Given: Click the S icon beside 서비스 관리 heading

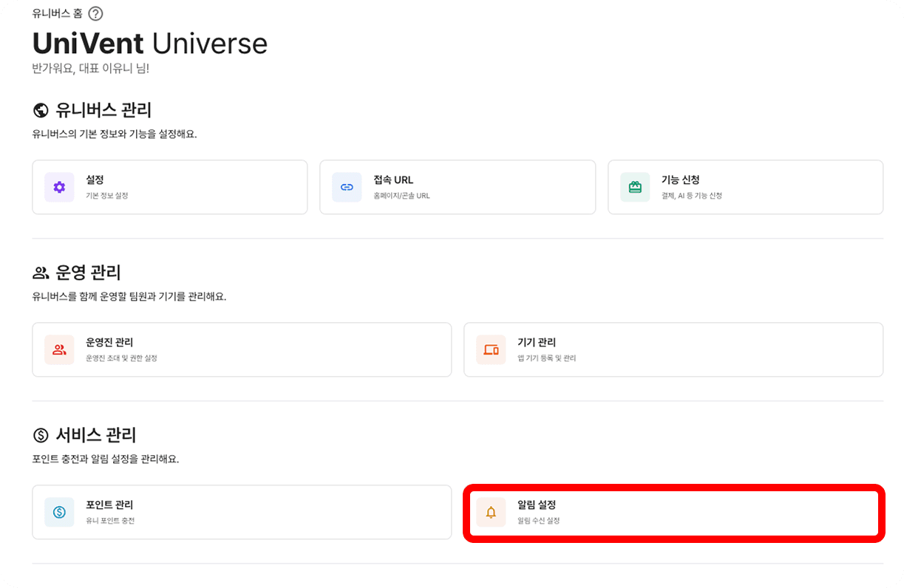Looking at the screenshot, I should [41, 435].
